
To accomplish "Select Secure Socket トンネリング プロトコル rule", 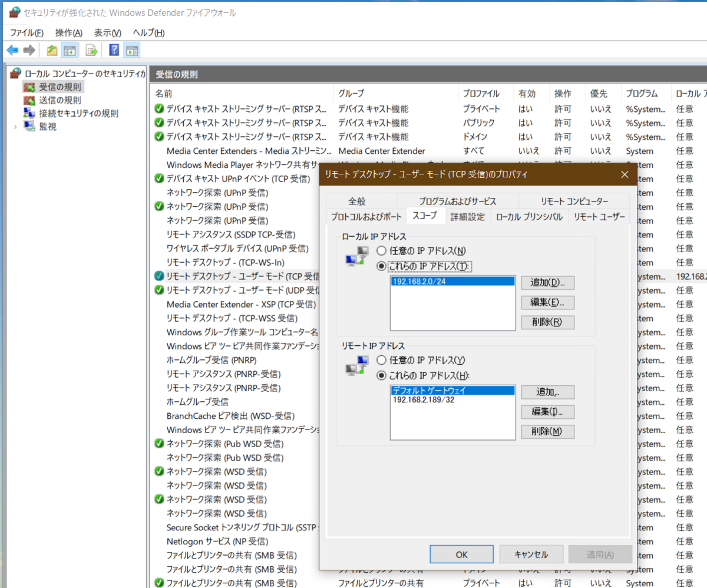I will click(243, 527).
